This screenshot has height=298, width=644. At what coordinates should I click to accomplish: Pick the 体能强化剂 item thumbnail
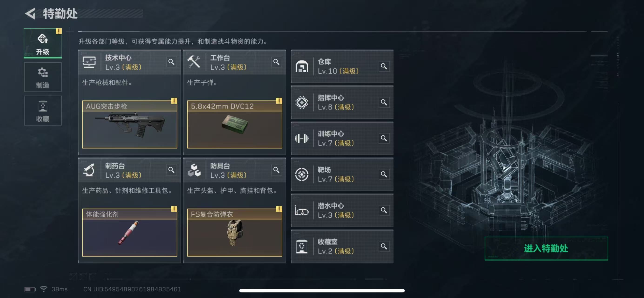(x=130, y=232)
